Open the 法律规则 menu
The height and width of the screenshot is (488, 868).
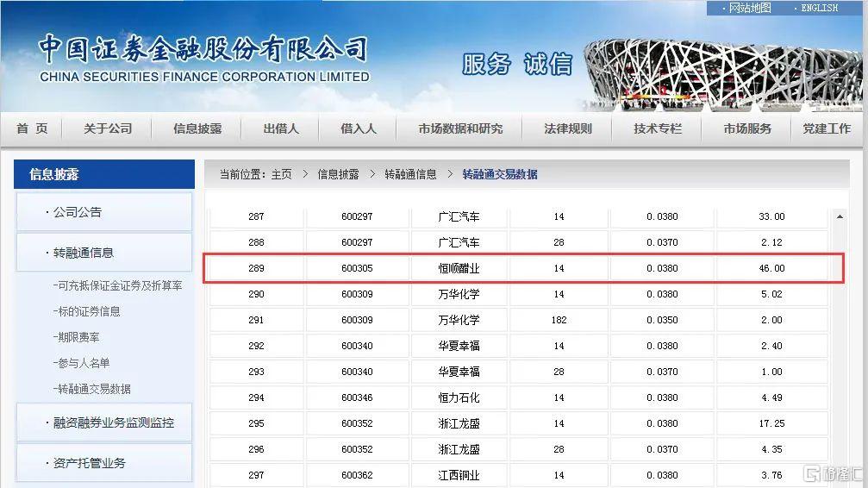pyautogui.click(x=568, y=128)
